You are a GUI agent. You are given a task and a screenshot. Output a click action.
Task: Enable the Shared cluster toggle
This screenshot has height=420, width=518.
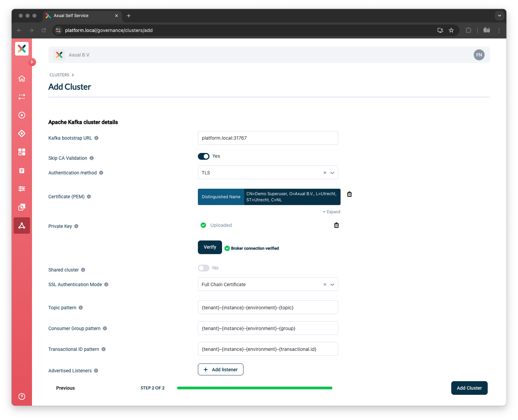pyautogui.click(x=203, y=268)
